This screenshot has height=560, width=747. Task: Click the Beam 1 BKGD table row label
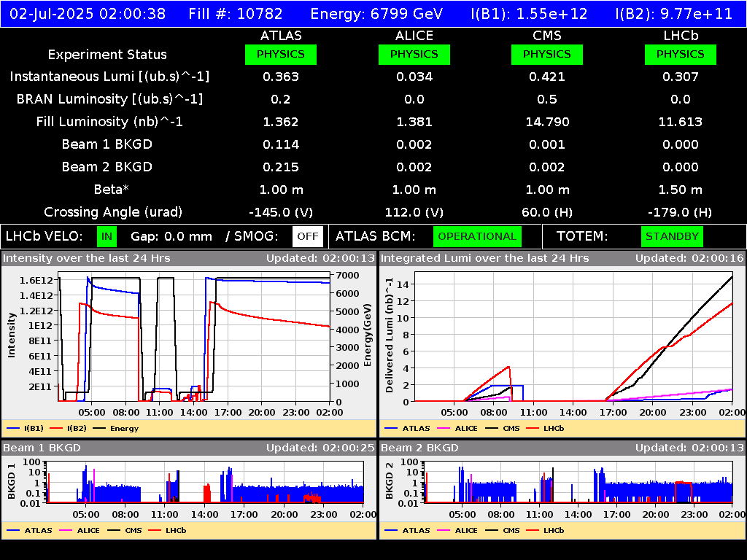click(107, 144)
